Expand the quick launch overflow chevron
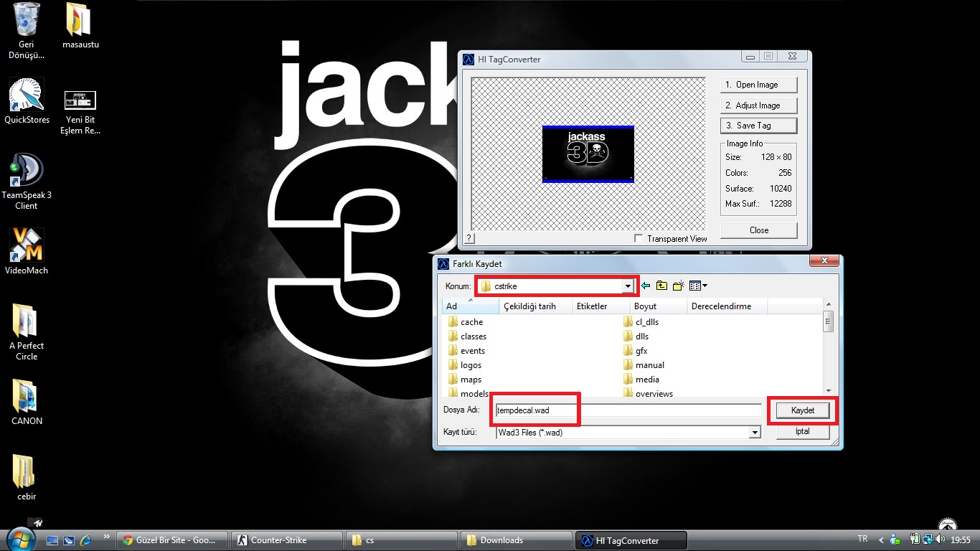This screenshot has width=980, height=551. click(x=107, y=536)
